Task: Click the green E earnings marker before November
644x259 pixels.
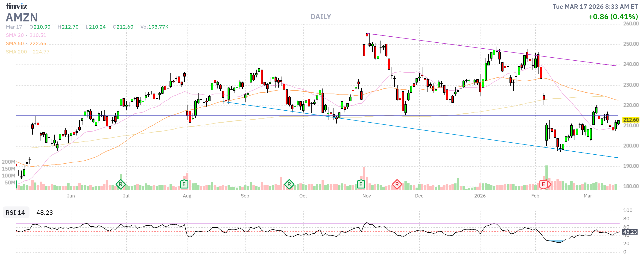Action: point(361,185)
